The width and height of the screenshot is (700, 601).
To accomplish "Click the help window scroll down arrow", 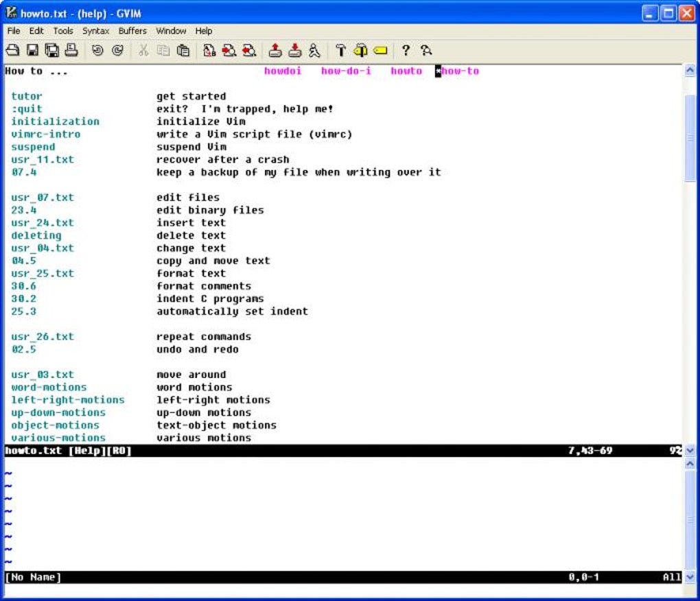I will [690, 451].
